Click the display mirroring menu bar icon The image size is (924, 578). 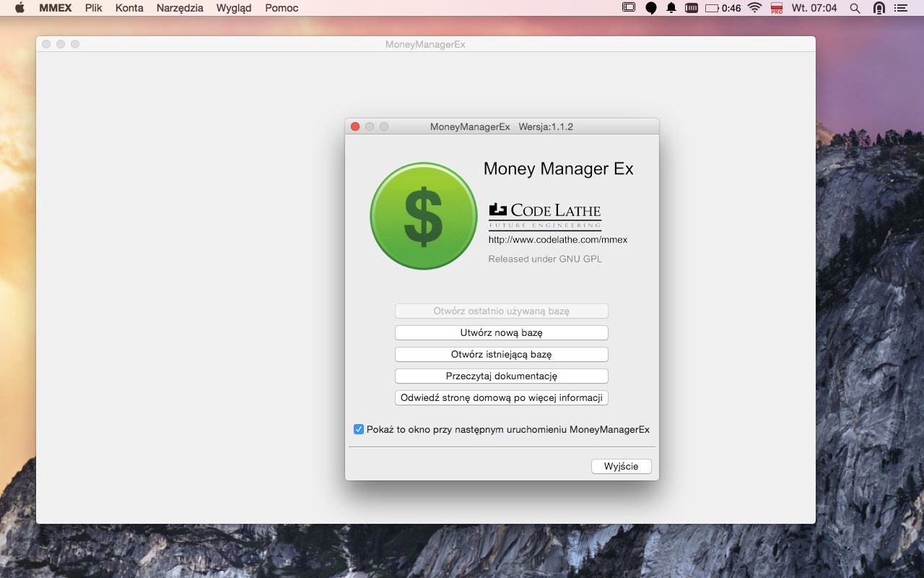coord(629,7)
